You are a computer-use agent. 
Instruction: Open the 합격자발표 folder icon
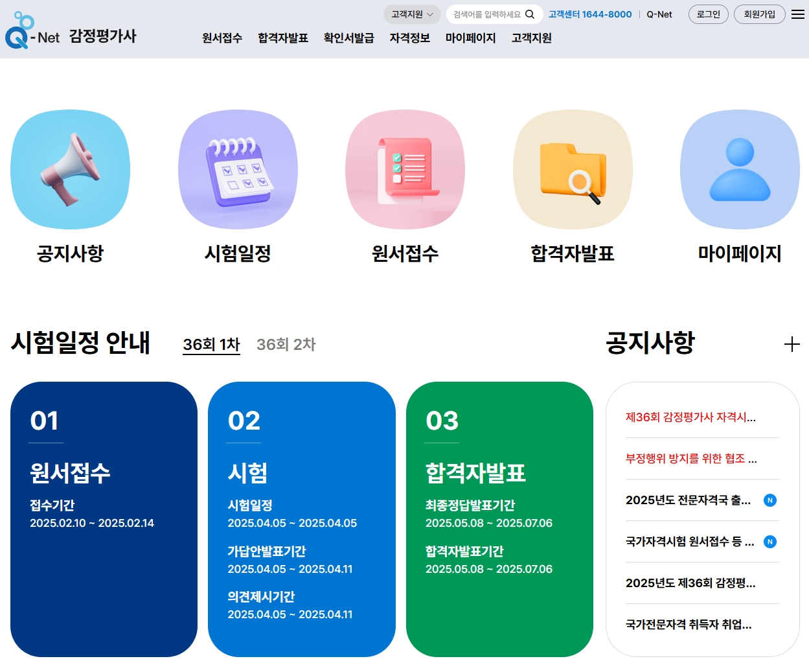pyautogui.click(x=572, y=169)
